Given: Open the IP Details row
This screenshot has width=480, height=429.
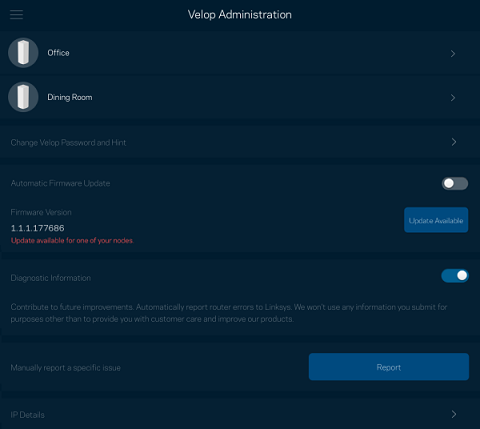Looking at the screenshot, I should pos(240,414).
